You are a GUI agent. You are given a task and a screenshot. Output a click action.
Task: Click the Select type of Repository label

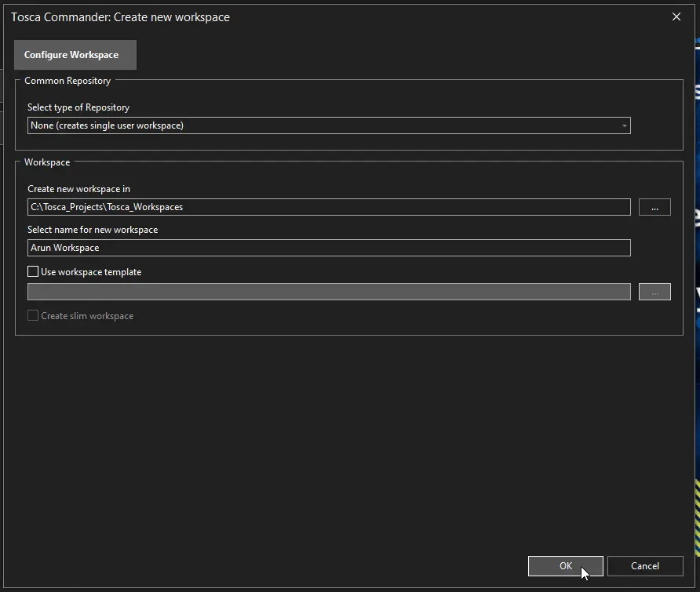[x=78, y=107]
